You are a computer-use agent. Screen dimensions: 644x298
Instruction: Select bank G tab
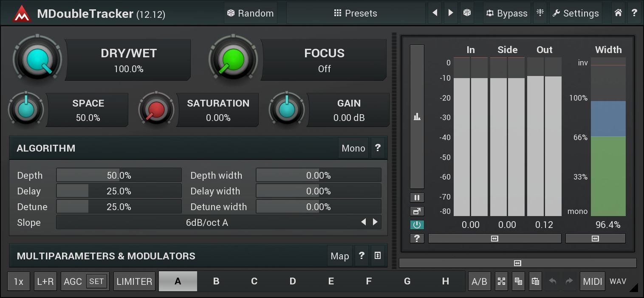(407, 281)
